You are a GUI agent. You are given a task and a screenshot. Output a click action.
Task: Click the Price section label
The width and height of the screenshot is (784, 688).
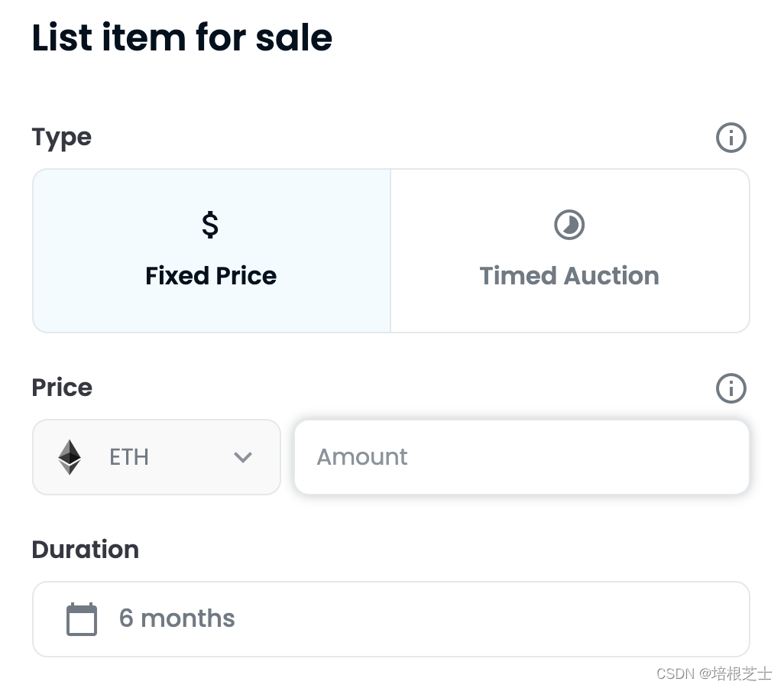[62, 388]
